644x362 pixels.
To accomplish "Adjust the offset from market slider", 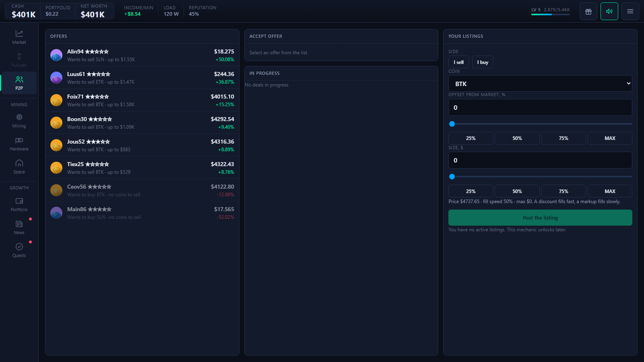I will pos(540,124).
